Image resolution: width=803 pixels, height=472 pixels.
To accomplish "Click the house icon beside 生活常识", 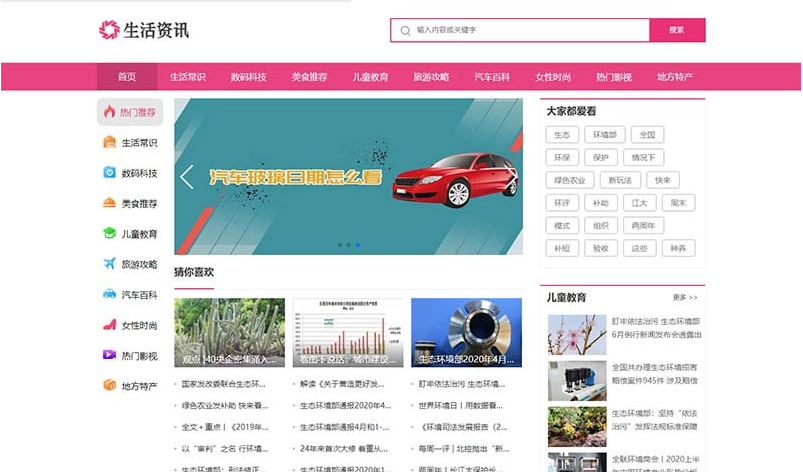I will pos(109,142).
